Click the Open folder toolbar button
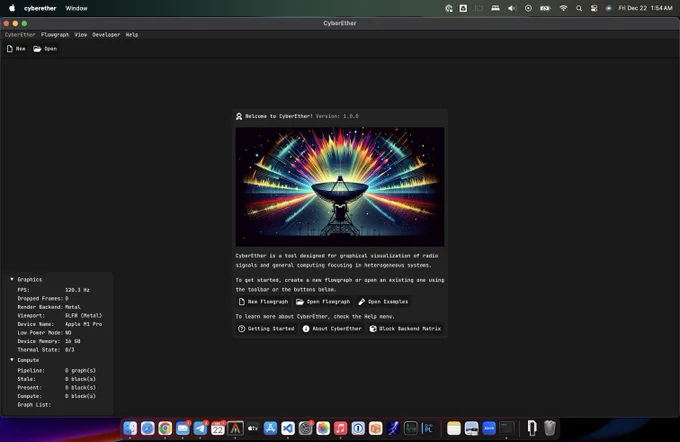 click(45, 49)
